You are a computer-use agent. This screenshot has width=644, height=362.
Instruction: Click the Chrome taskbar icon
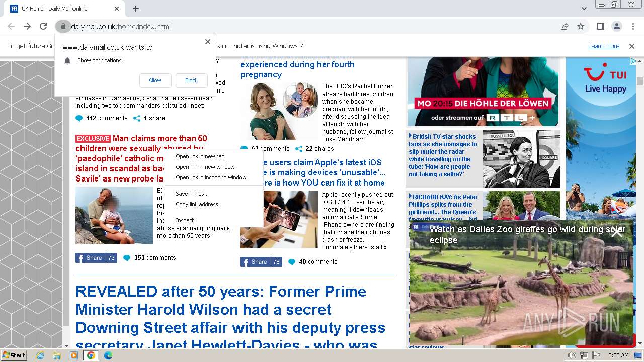(x=91, y=355)
